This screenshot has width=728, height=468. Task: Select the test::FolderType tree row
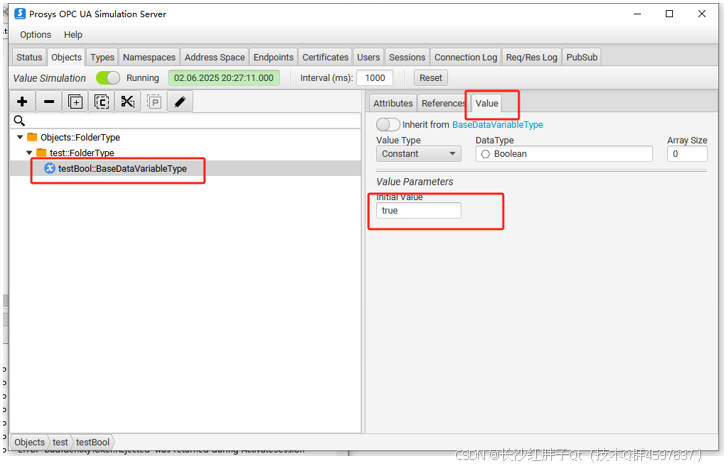click(185, 153)
